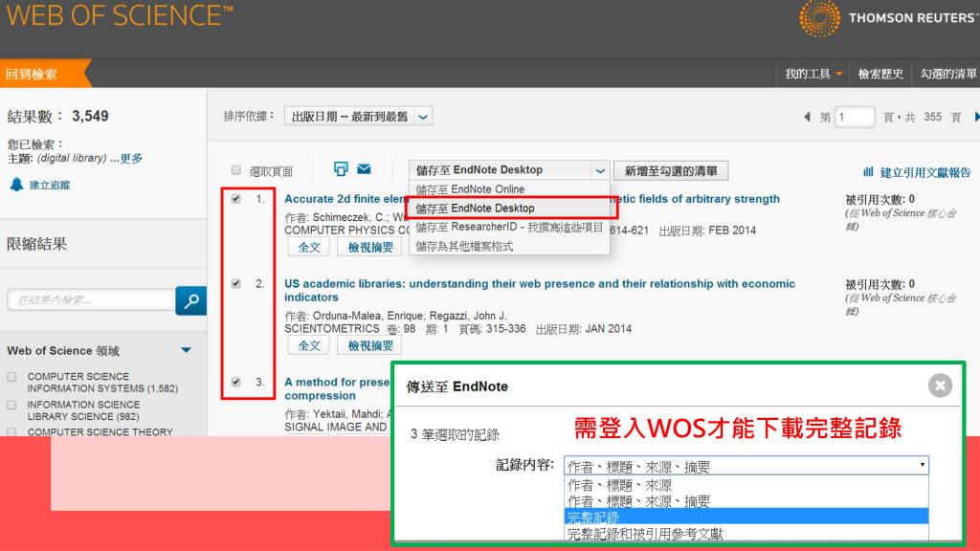This screenshot has width=980, height=551.
Task: Go to next results page arrow
Action: click(x=976, y=117)
